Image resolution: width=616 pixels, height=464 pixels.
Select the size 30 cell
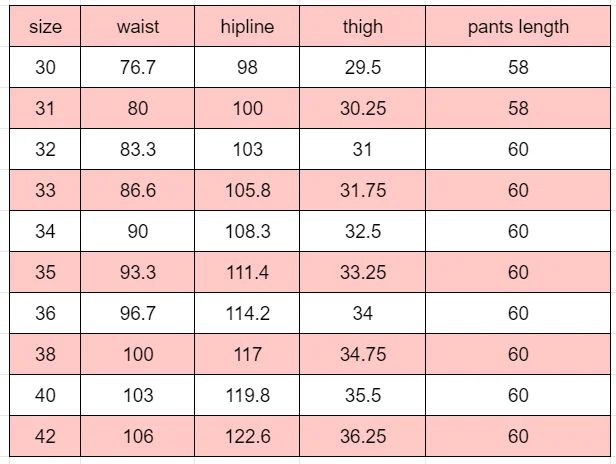(45, 68)
